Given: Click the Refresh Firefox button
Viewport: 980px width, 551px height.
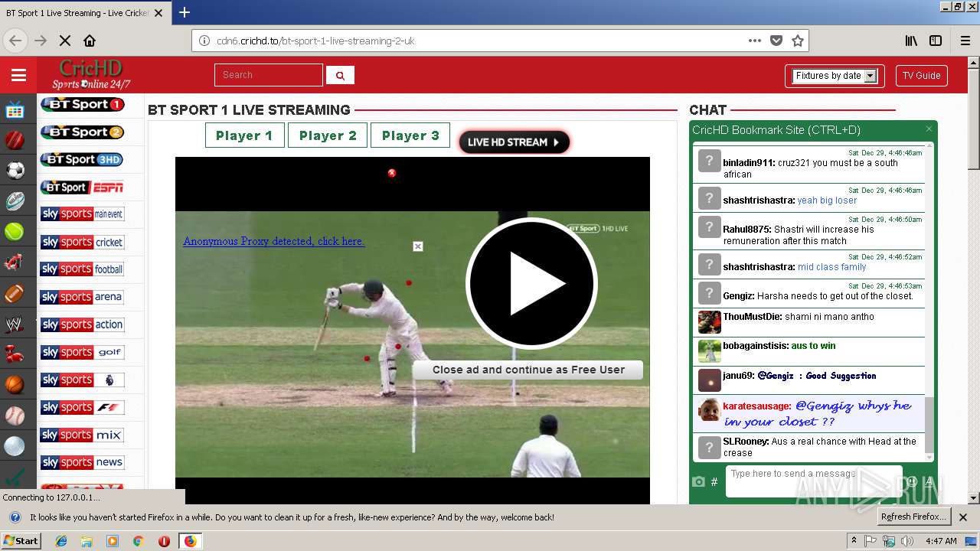Looking at the screenshot, I should 914,517.
